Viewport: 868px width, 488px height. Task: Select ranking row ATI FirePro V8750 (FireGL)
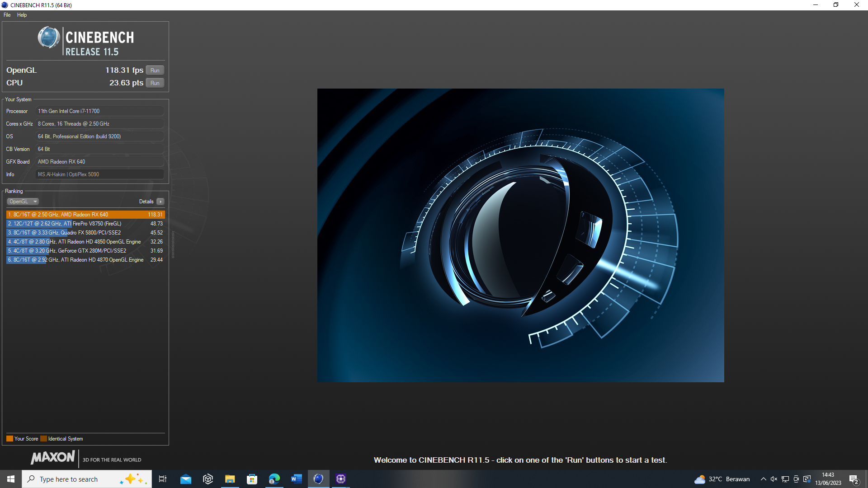point(85,224)
